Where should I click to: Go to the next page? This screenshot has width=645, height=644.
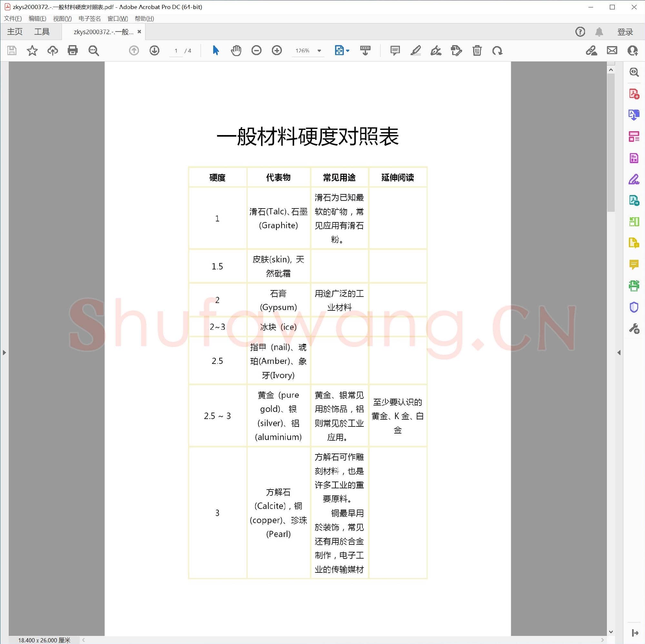click(x=154, y=50)
